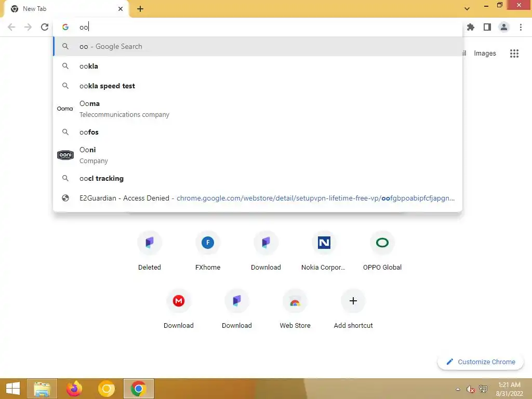Open the Nokia Corporation shortcut
The image size is (532, 399).
pos(324,251)
